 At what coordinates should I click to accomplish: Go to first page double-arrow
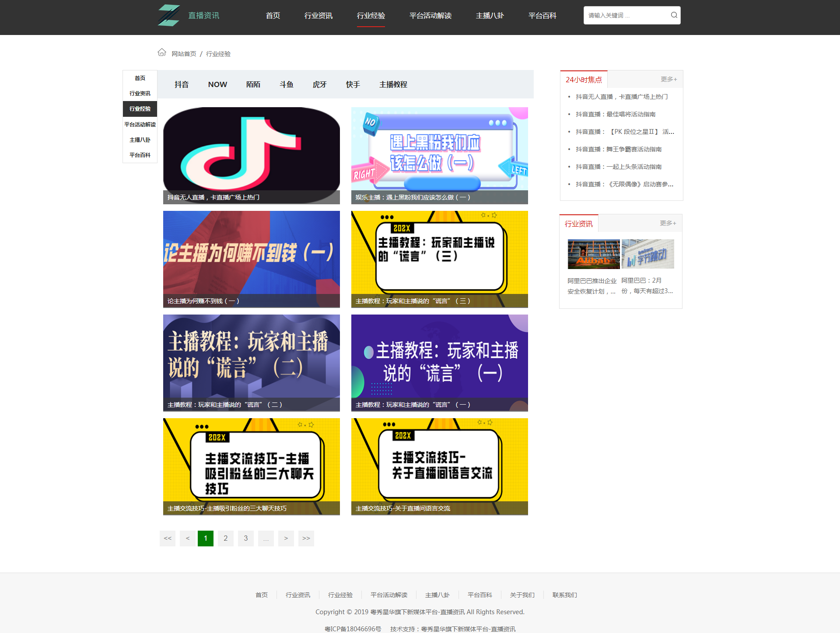[x=168, y=538]
